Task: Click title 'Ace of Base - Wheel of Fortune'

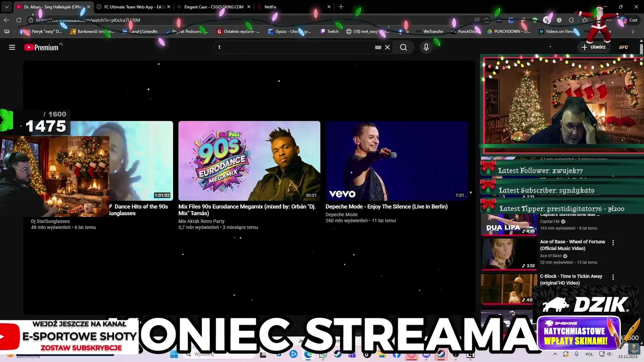Action: click(573, 245)
